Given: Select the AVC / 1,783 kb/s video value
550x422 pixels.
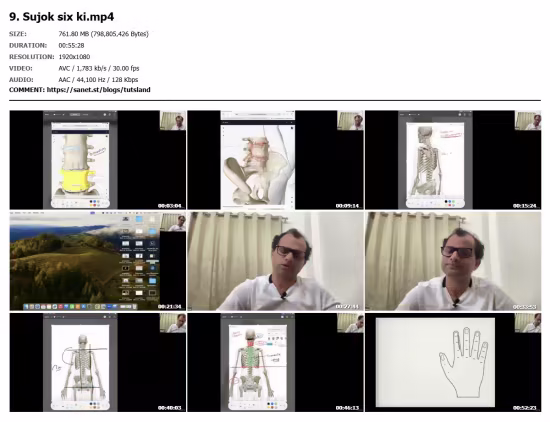Looking at the screenshot, I should 99,68.
